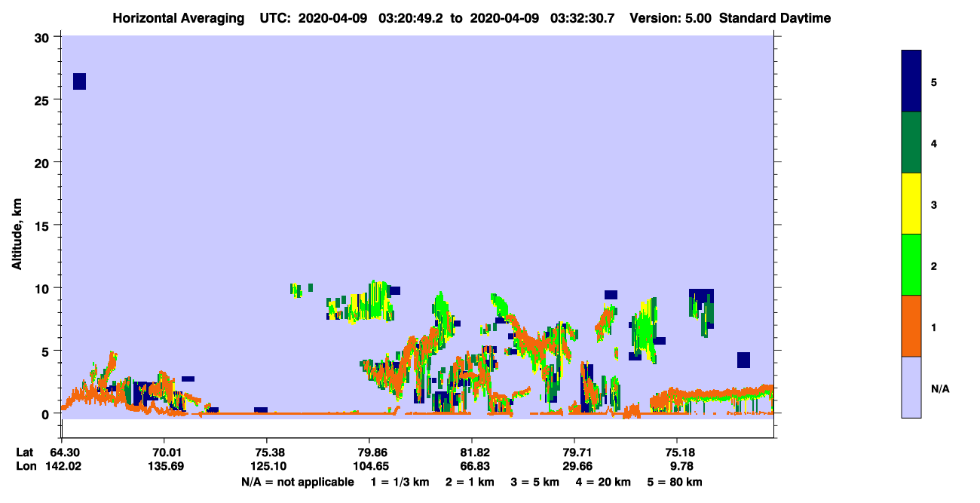Click the altitude tick label 10
Image resolution: width=980 pixels, height=503 pixels.
[x=43, y=288]
